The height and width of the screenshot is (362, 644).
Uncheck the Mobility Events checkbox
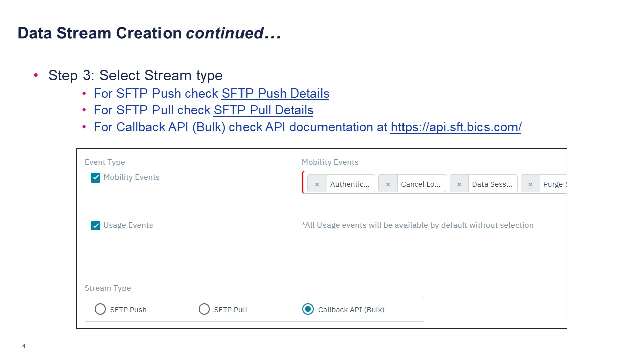tap(95, 177)
